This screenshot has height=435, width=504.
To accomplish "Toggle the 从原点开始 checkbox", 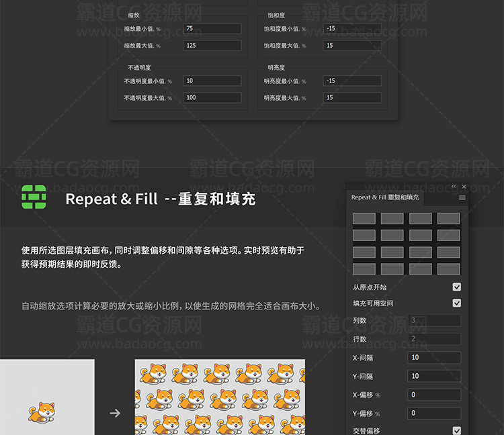I will [x=457, y=287].
